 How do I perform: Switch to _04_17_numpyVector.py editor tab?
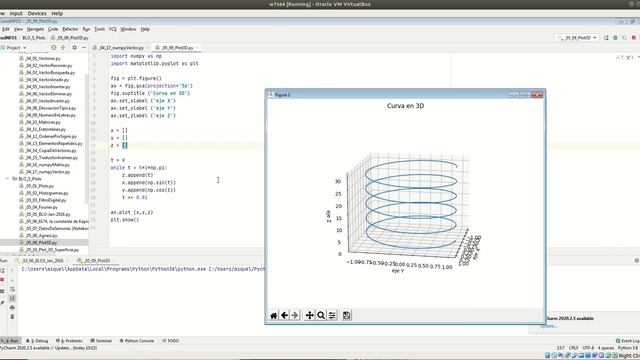point(122,48)
